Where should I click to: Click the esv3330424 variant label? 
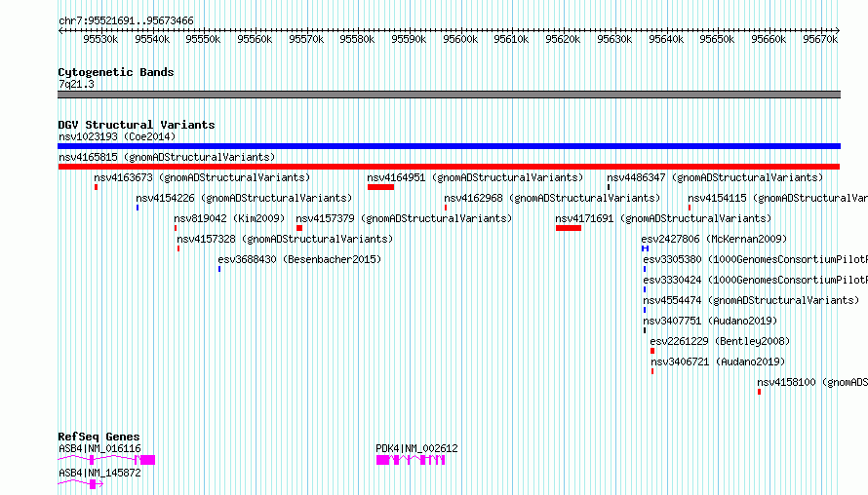point(755,280)
